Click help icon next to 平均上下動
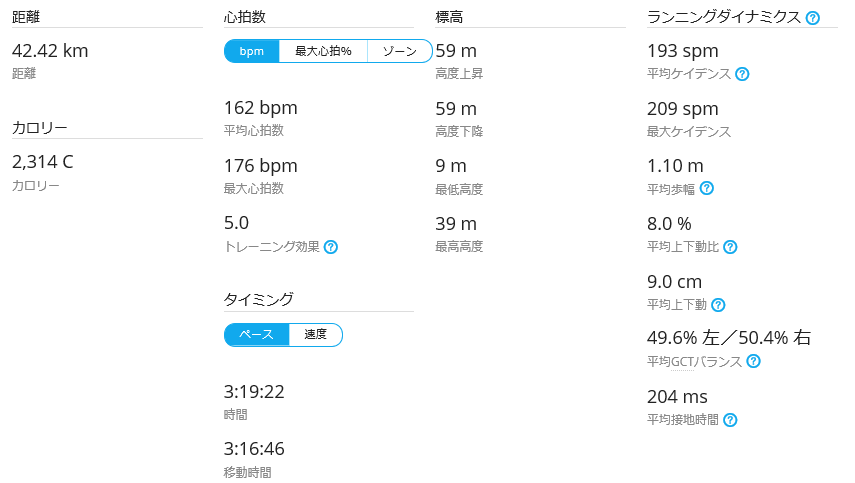This screenshot has height=483, width=855. (x=719, y=305)
